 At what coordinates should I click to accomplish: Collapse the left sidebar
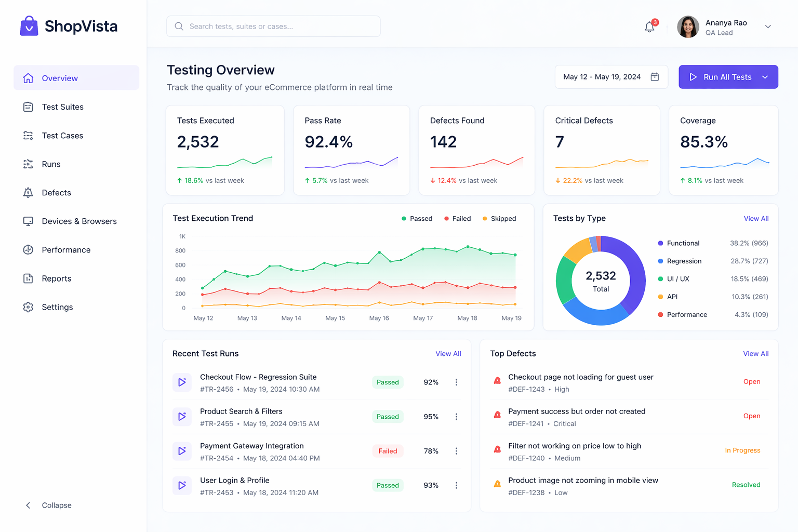[x=48, y=505]
